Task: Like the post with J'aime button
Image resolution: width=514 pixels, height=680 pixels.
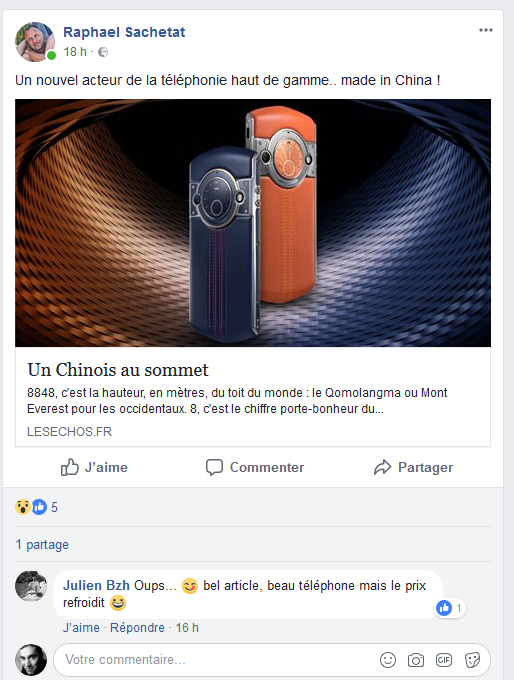Action: [x=94, y=467]
